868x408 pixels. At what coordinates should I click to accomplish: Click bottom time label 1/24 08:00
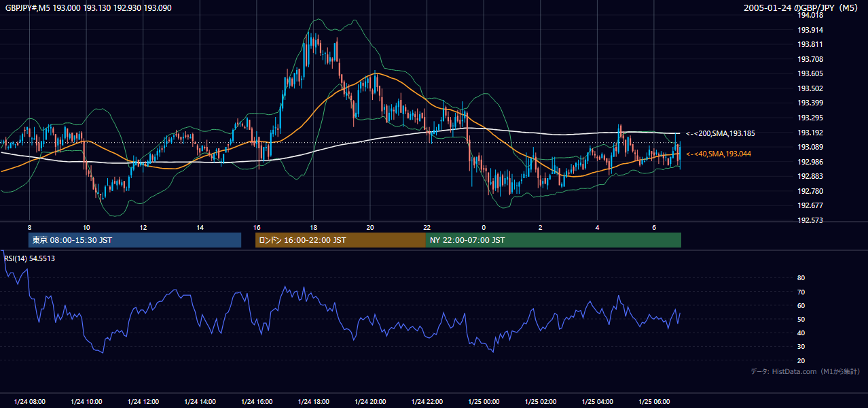pos(29,402)
